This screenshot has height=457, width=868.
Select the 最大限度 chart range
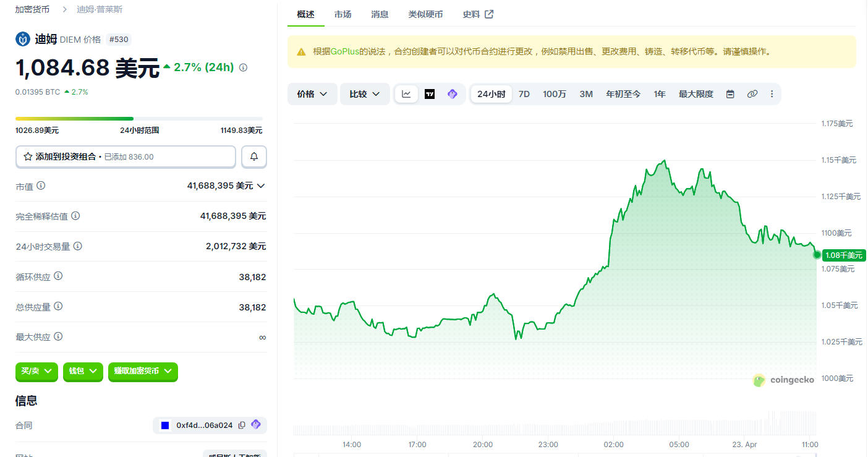coord(696,94)
